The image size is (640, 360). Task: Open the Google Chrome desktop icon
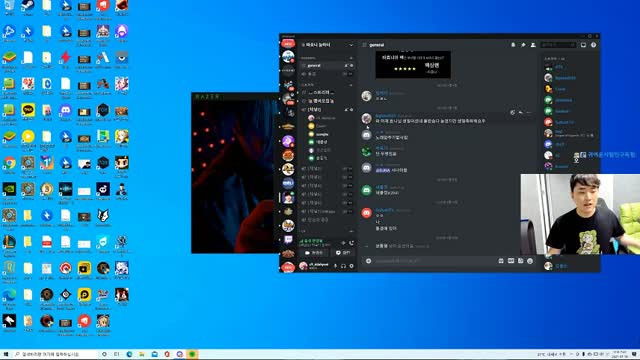coord(9,164)
